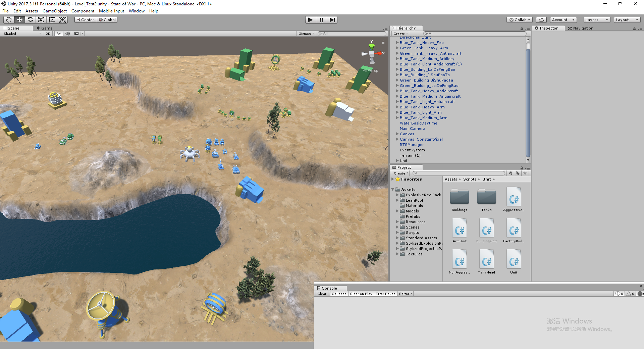Open Hierarchy Create dropdown
Viewport: 644px width, 349px height.
[400, 34]
